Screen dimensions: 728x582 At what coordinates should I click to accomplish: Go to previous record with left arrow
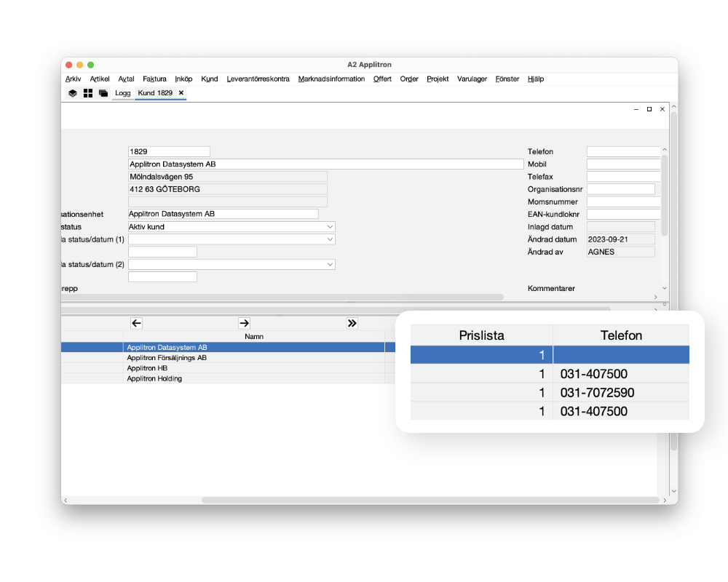[x=136, y=323]
